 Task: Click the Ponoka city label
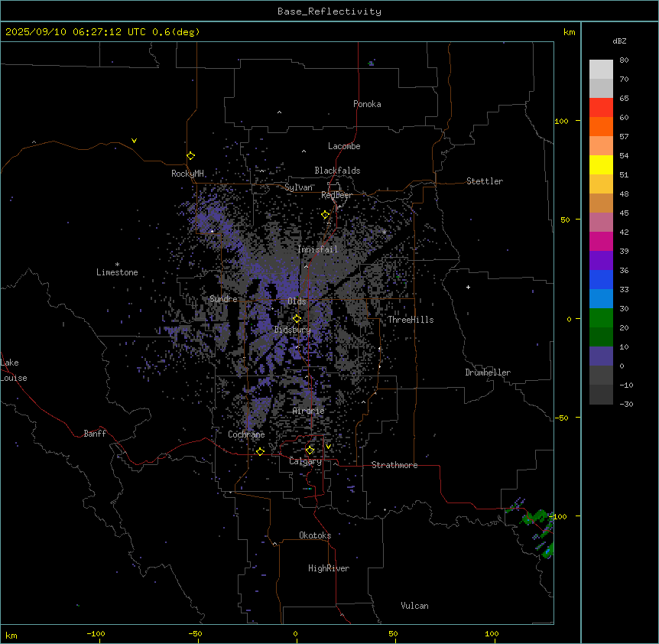click(367, 104)
